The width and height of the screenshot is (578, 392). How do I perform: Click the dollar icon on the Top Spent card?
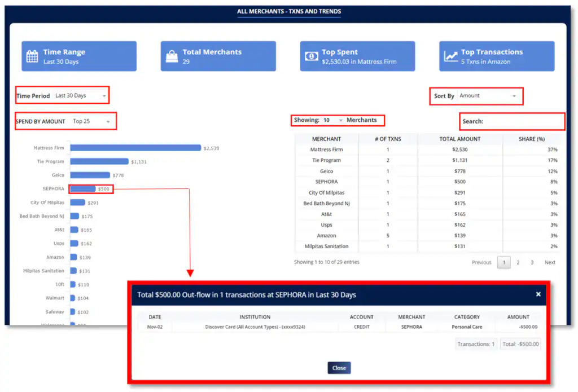tap(310, 56)
